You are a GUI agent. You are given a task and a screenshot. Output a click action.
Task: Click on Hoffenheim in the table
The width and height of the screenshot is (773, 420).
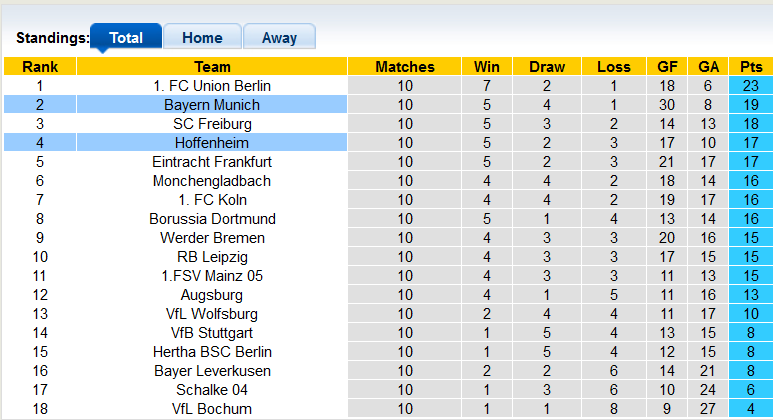point(212,143)
